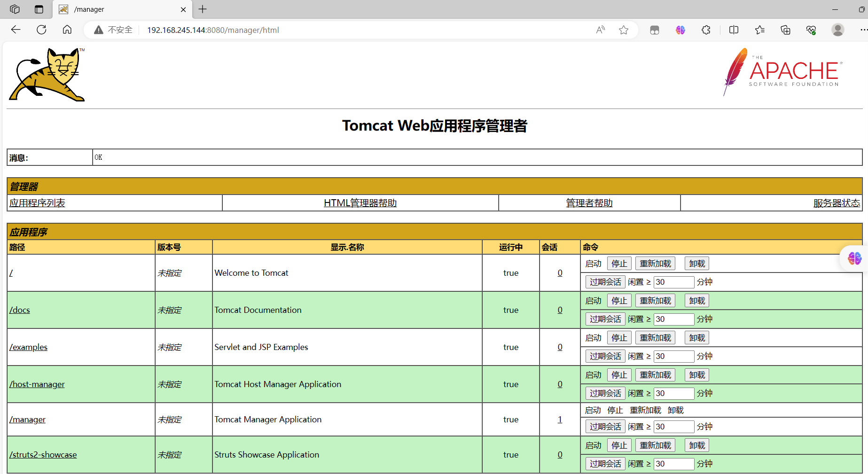Click the address bar URL
The image size is (868, 474).
213,30
